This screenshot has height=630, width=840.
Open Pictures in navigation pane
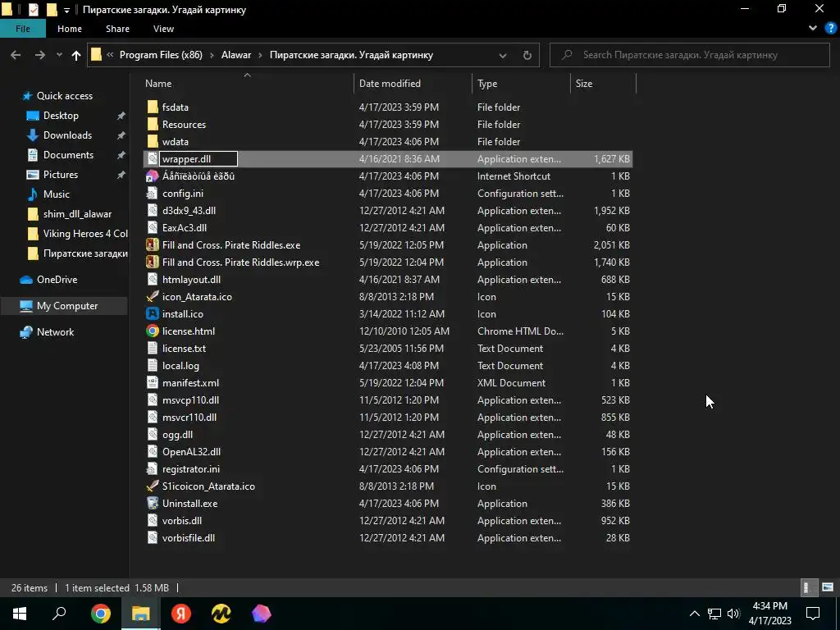(x=61, y=175)
